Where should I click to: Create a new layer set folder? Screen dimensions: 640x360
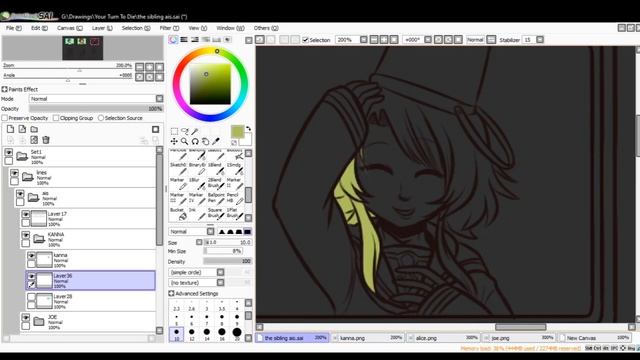(x=34, y=129)
